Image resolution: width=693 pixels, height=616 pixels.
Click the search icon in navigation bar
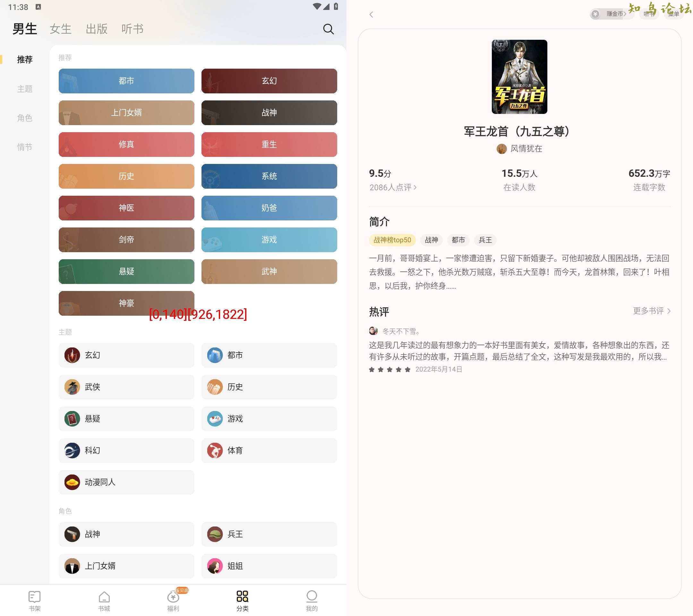[329, 29]
